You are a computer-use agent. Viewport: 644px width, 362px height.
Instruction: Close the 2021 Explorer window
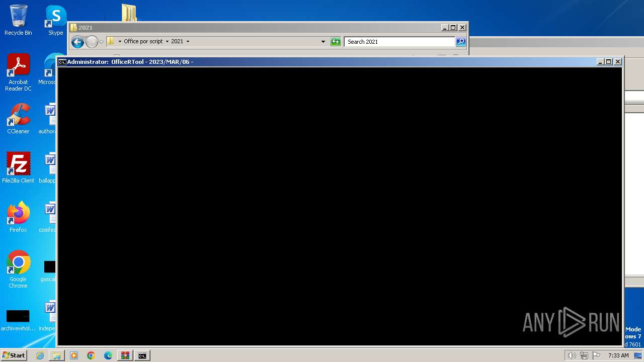462,28
